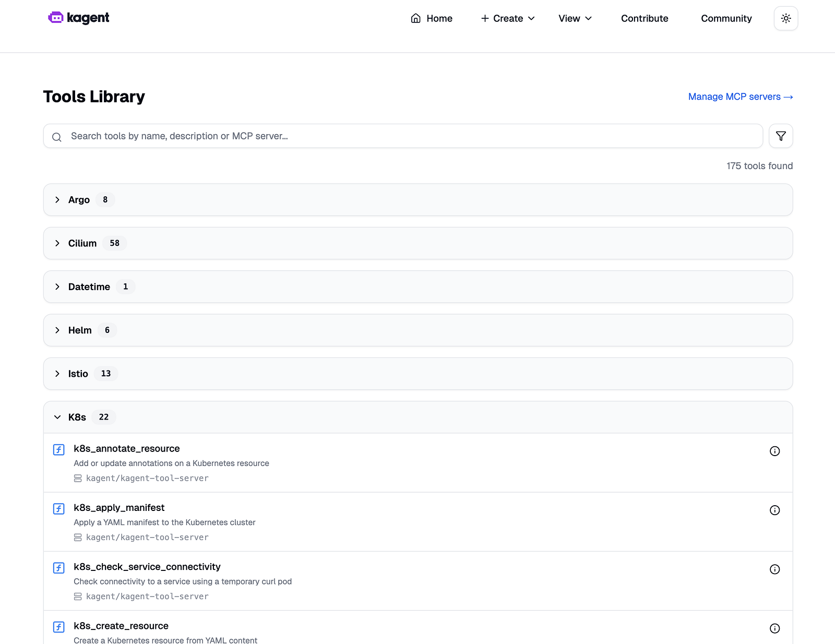Click function icon beside k8s_annotate_resource

[59, 449]
